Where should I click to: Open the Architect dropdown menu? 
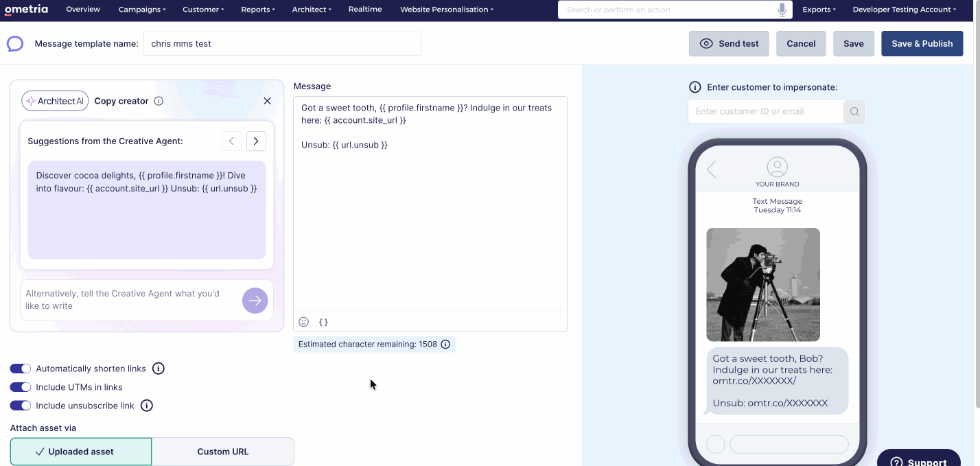pos(312,10)
